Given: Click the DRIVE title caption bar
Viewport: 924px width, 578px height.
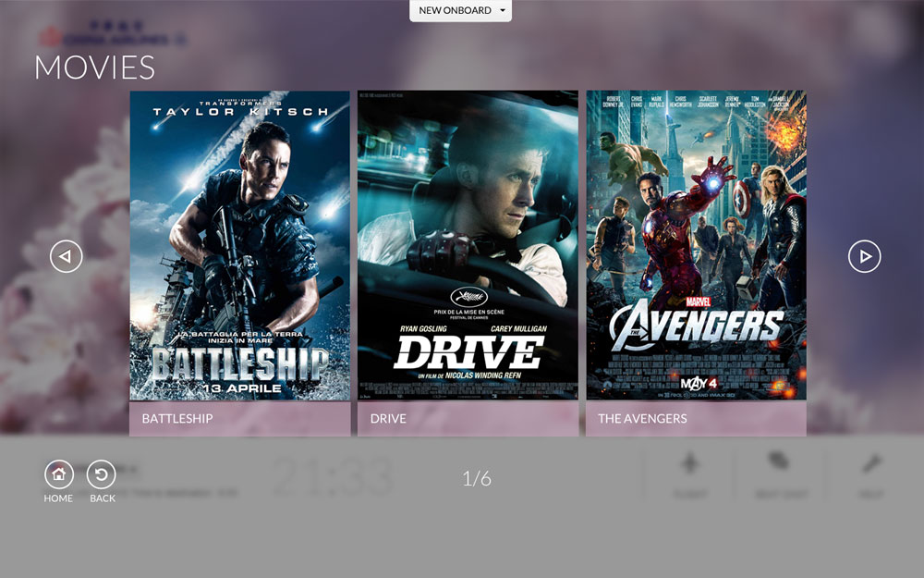Looking at the screenshot, I should (x=468, y=418).
